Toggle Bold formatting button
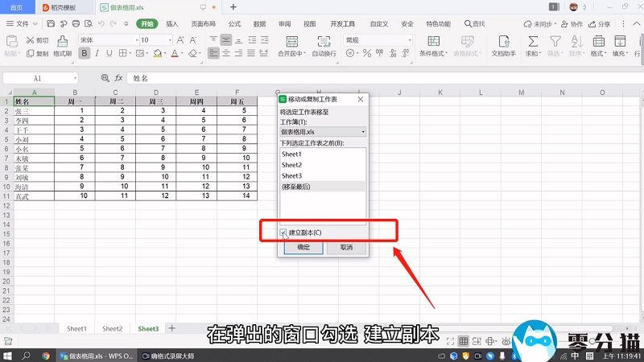Image resolution: width=644 pixels, height=362 pixels. tap(85, 54)
